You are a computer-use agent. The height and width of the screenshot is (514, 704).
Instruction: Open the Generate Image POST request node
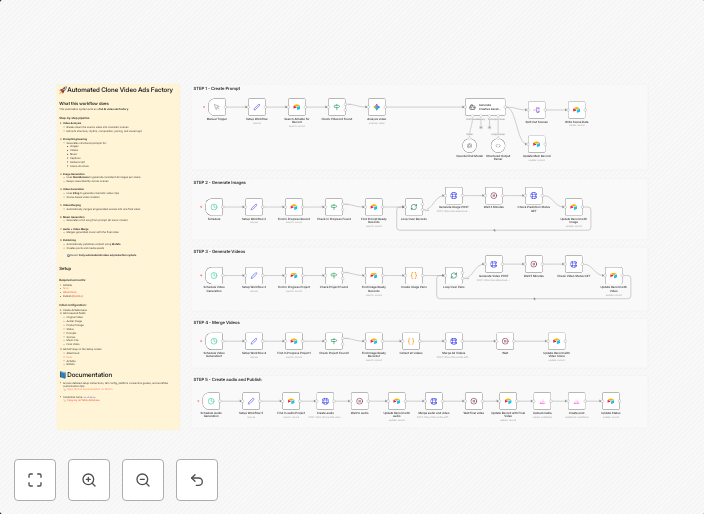pos(453,196)
